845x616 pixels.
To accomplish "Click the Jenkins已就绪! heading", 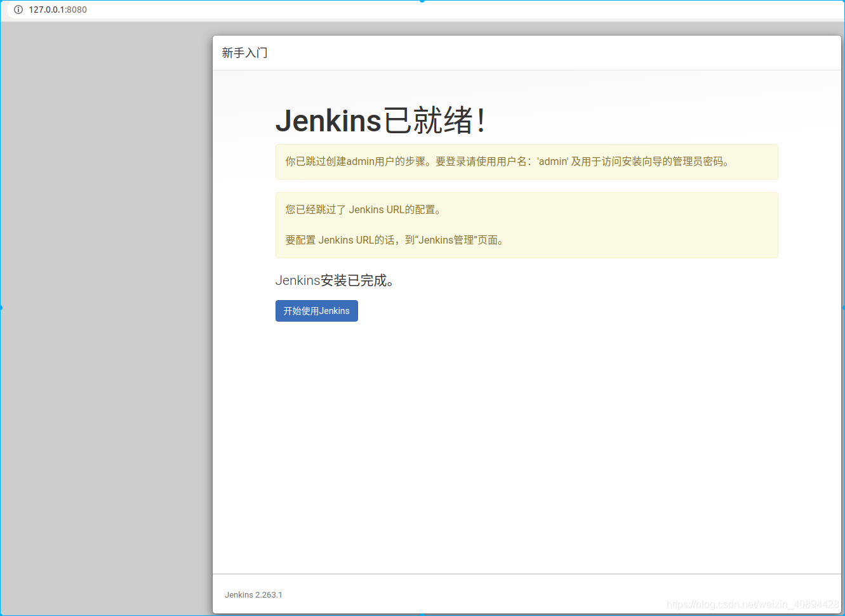I will (381, 120).
